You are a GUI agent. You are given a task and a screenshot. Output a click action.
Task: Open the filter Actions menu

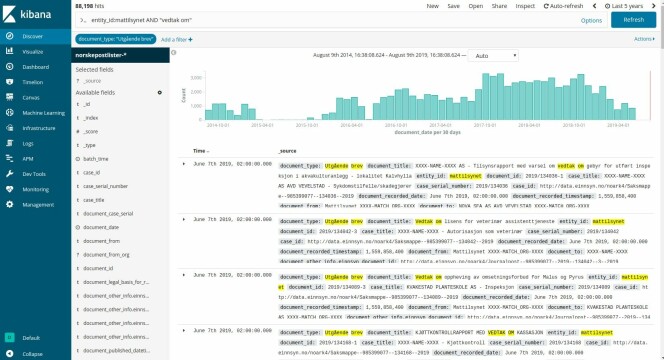click(644, 39)
